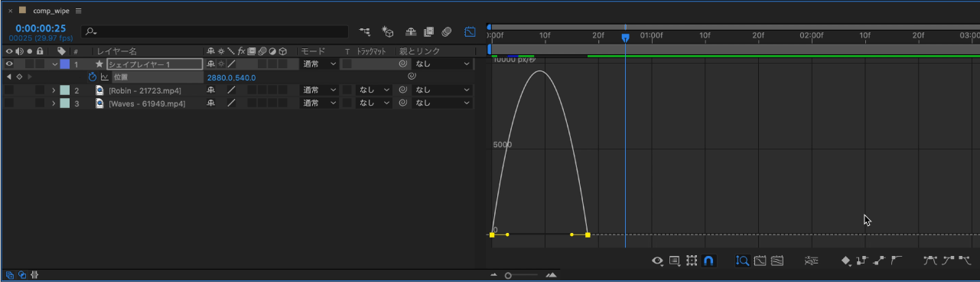
Task: Click the label color swatch of layer 2
Action: (x=65, y=90)
